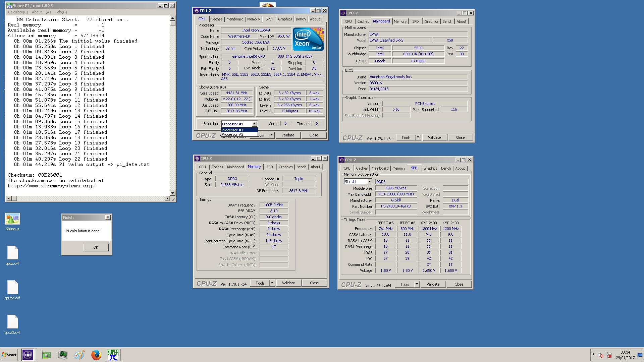This screenshot has width=644, height=362.
Task: Click the Mainboard model EVGA Classified SR-2
Action: coord(400,40)
